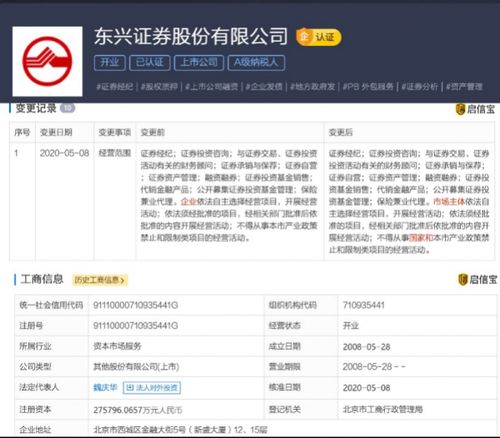Viewport: 500px width, 438px height.
Task: Click the red highlighted 市场主体 text
Action: coord(449,202)
